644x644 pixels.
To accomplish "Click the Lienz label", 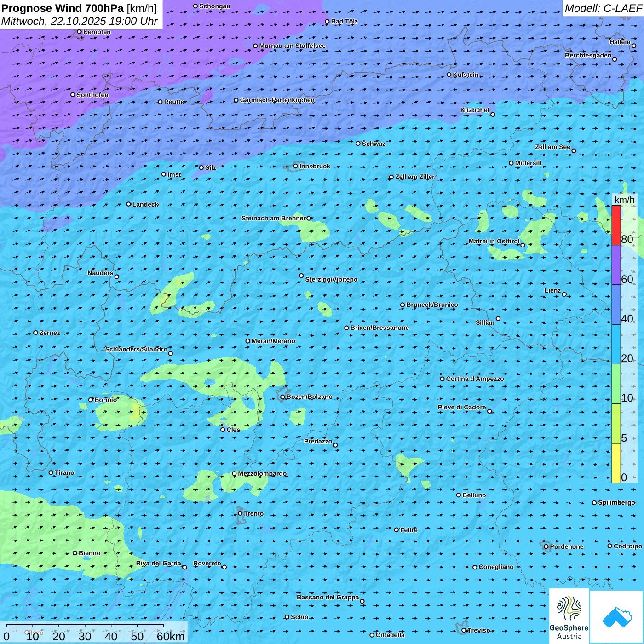I will pos(552,290).
